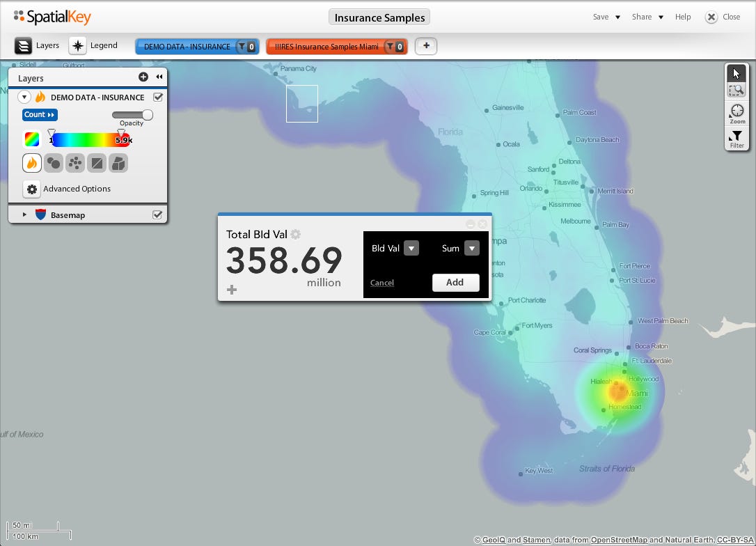Open the Sum aggregation dropdown
756x546 pixels.
click(x=472, y=249)
